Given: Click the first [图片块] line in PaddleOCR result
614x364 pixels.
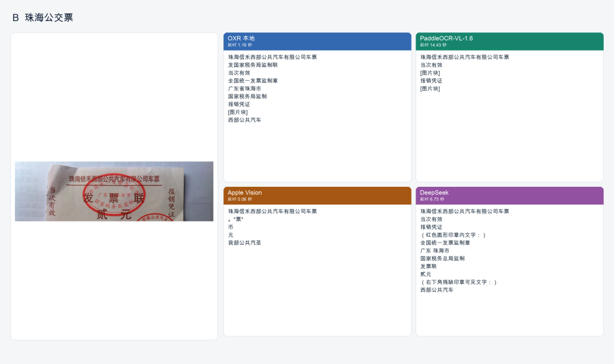Looking at the screenshot, I should (x=430, y=73).
